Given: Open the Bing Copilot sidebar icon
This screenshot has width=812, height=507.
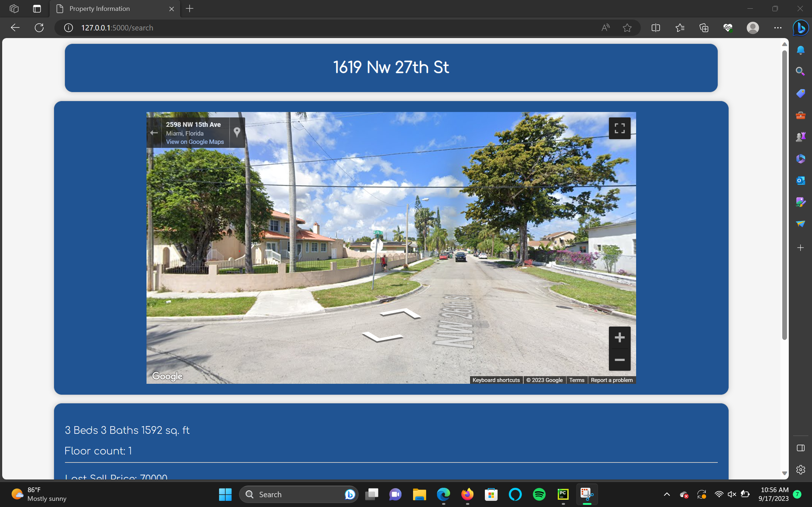Looking at the screenshot, I should click(800, 28).
